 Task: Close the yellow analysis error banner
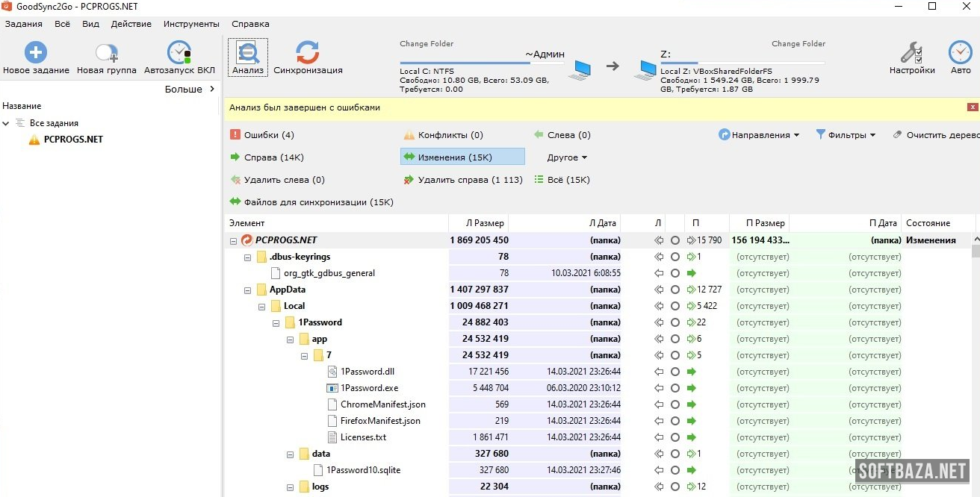click(972, 107)
